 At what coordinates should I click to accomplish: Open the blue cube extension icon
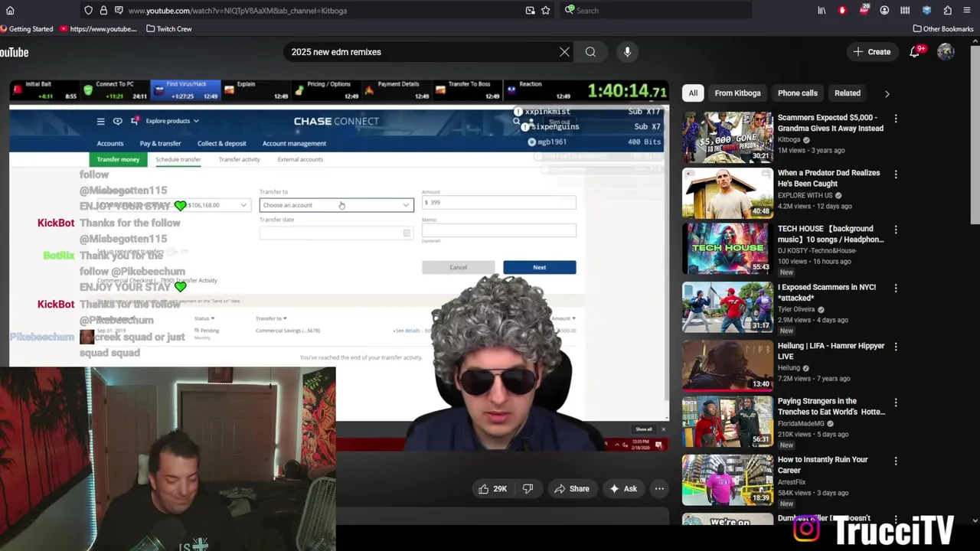926,11
